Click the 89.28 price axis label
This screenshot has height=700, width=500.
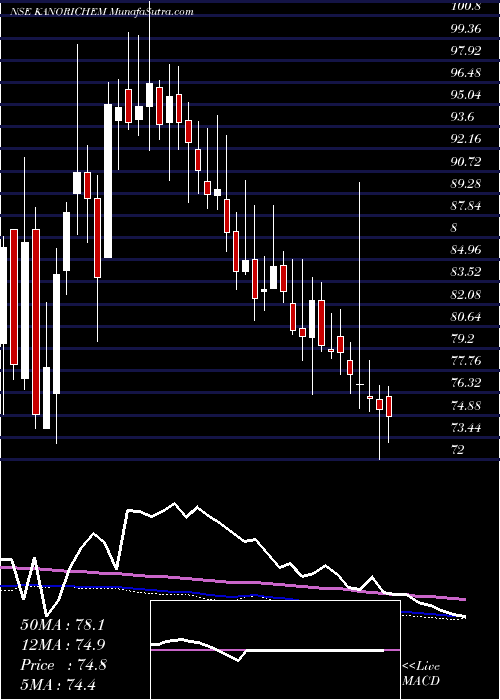(466, 183)
